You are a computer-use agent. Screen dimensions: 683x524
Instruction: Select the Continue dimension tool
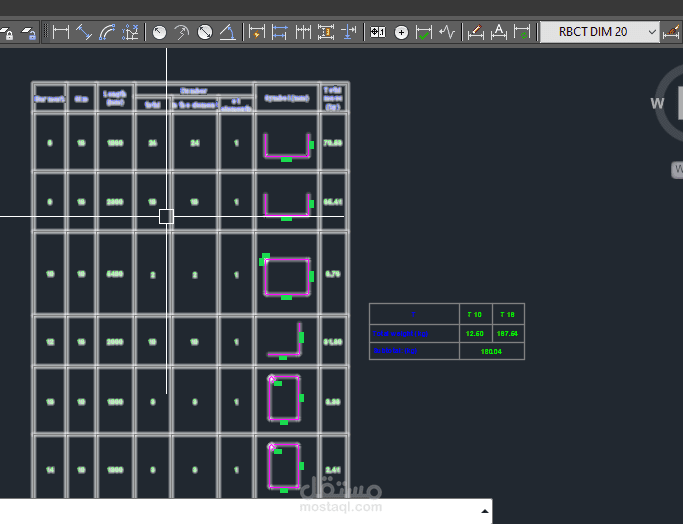tap(303, 32)
